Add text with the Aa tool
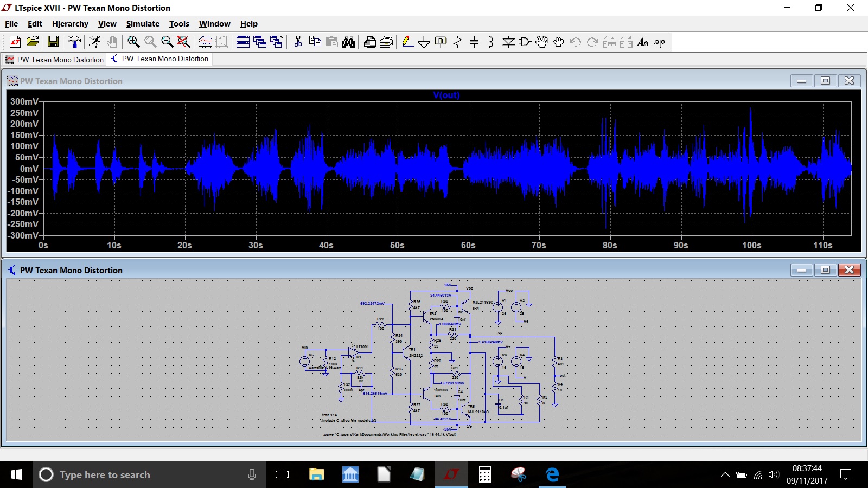Screen dimensions: 868x488 coord(643,42)
